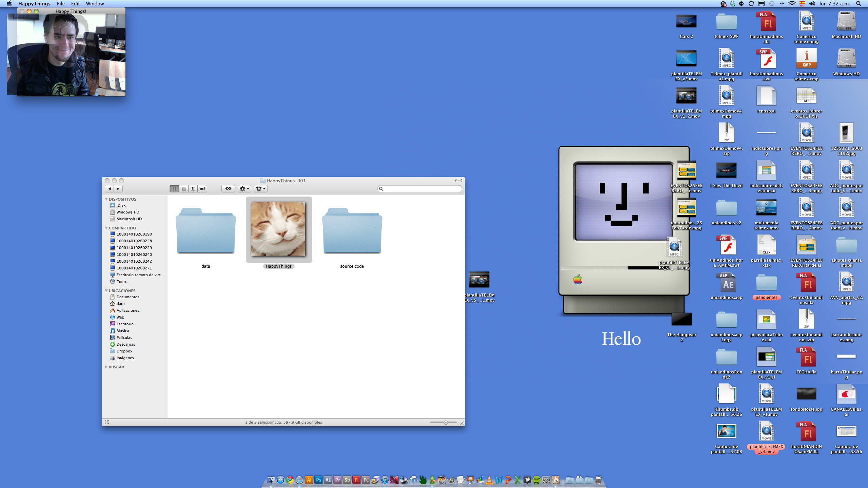Open the HappyThings cat app icon

(278, 229)
